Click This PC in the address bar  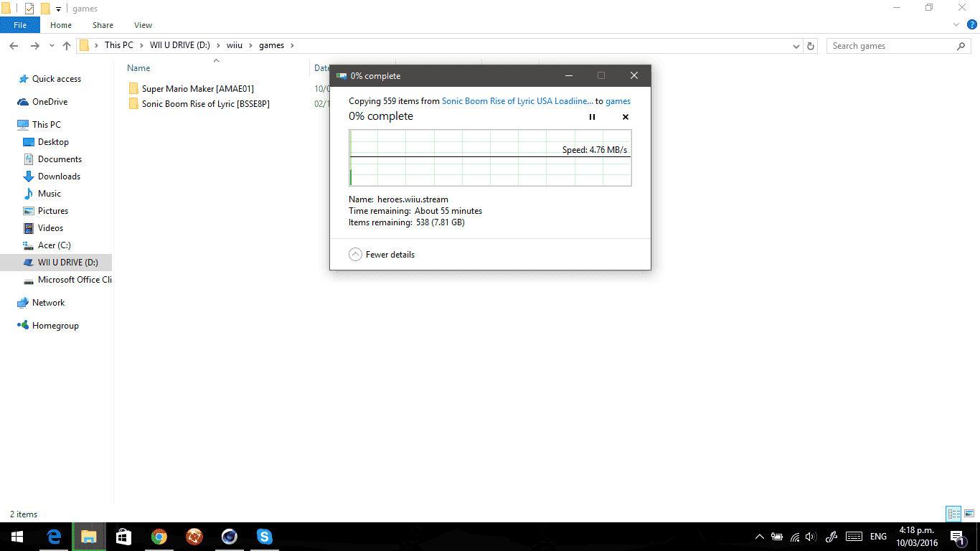(118, 45)
